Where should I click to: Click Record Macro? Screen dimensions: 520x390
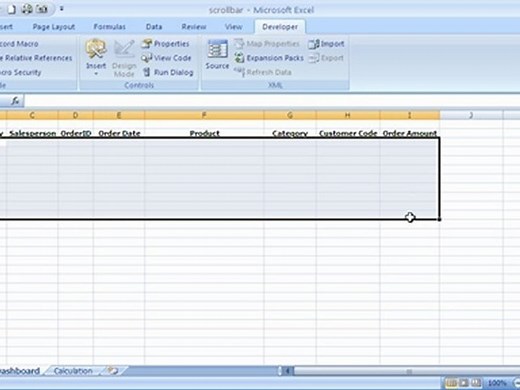click(19, 44)
